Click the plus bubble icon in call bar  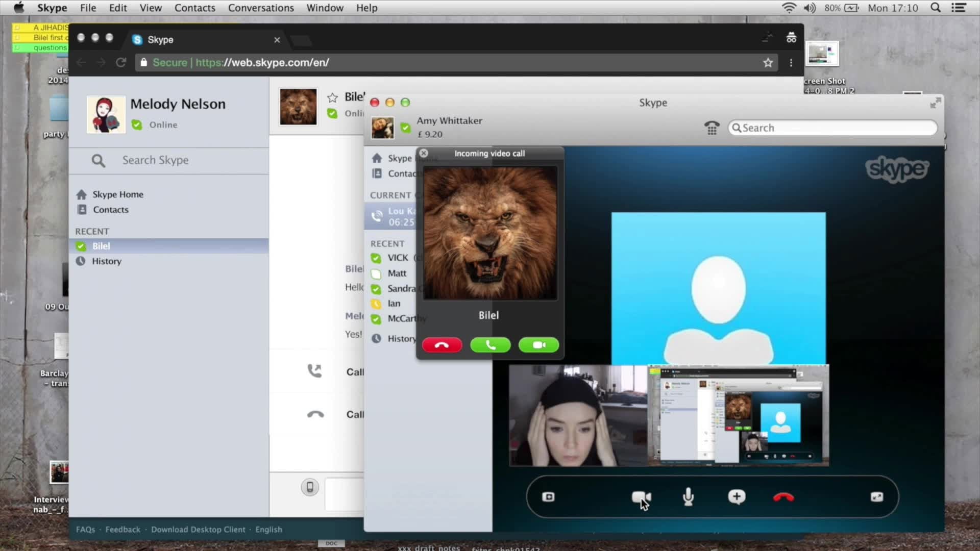736,497
